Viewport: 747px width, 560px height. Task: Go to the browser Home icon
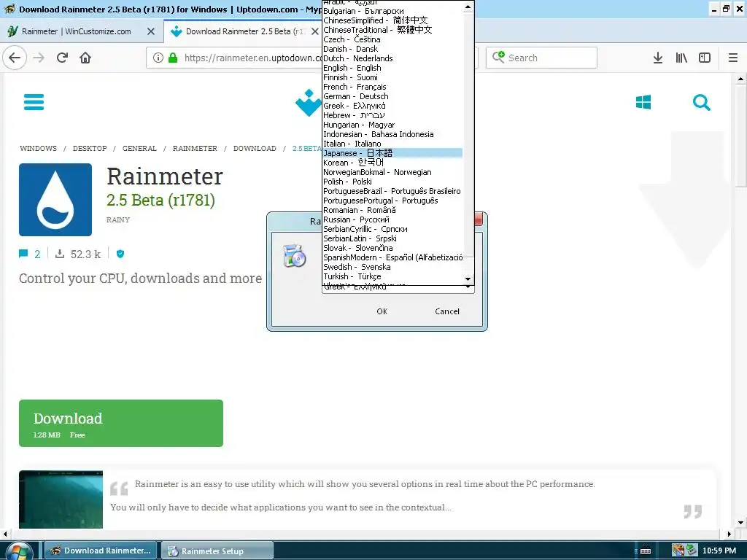click(85, 58)
